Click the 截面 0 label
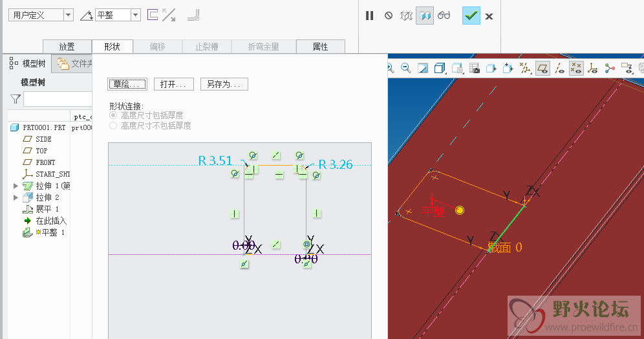The width and height of the screenshot is (644, 339). (505, 247)
